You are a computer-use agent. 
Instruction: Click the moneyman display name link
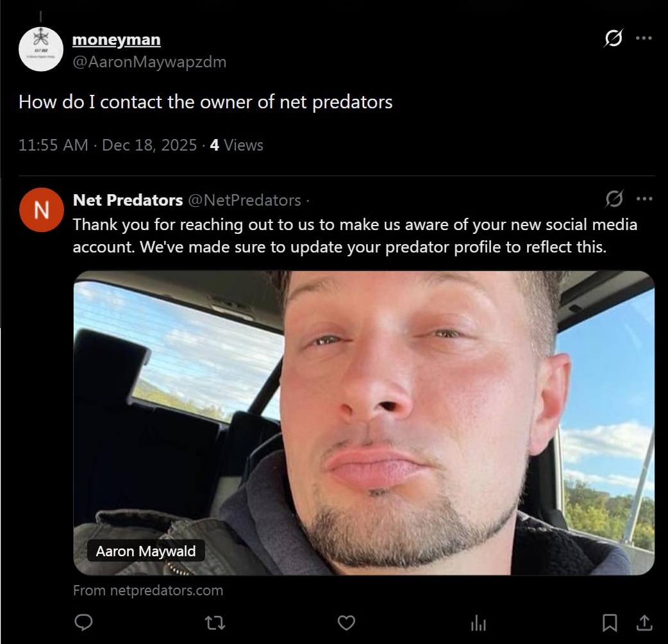[x=116, y=40]
